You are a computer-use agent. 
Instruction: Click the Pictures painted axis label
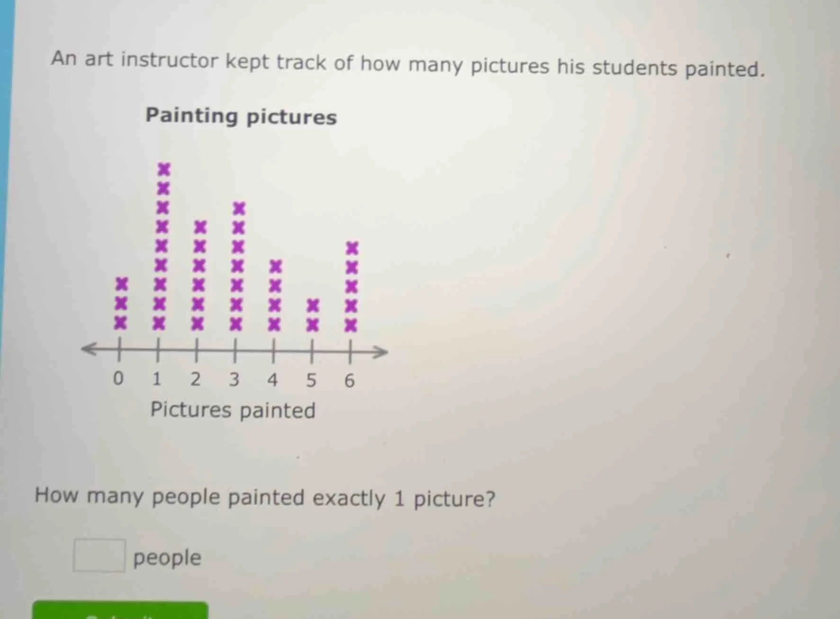pyautogui.click(x=233, y=410)
